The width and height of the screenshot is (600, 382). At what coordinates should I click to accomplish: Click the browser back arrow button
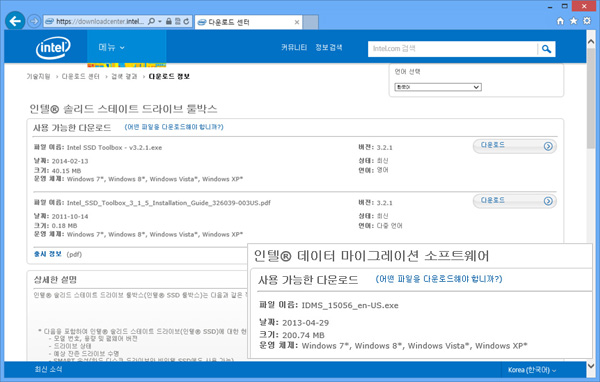click(x=15, y=21)
